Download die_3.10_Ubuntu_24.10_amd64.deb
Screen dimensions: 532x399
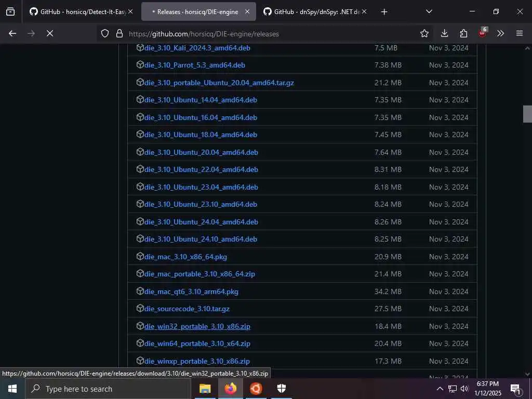coord(201,239)
